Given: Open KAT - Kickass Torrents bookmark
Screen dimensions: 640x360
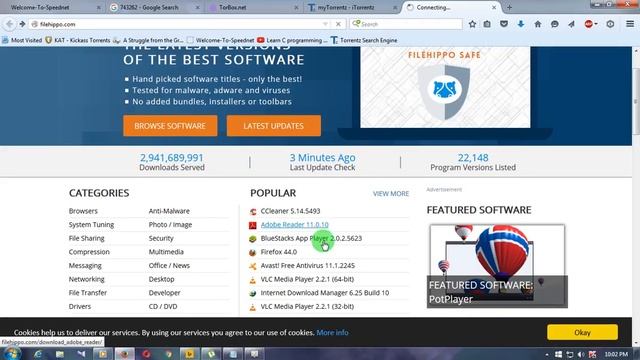Looking at the screenshot, I should tap(78, 40).
